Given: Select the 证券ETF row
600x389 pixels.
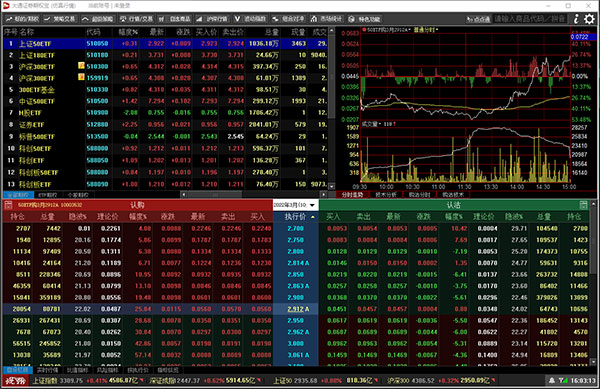Looking at the screenshot, I should coord(166,125).
